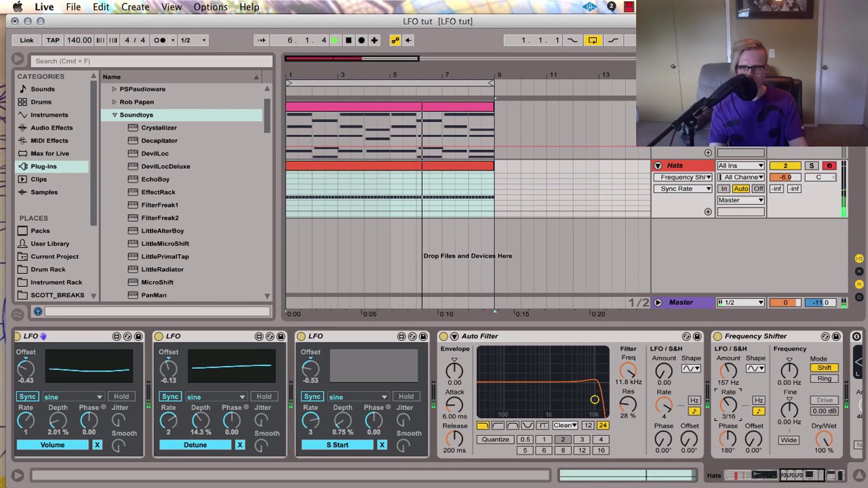Open the All Ins input dropdown
The image size is (868, 488).
pyautogui.click(x=741, y=165)
